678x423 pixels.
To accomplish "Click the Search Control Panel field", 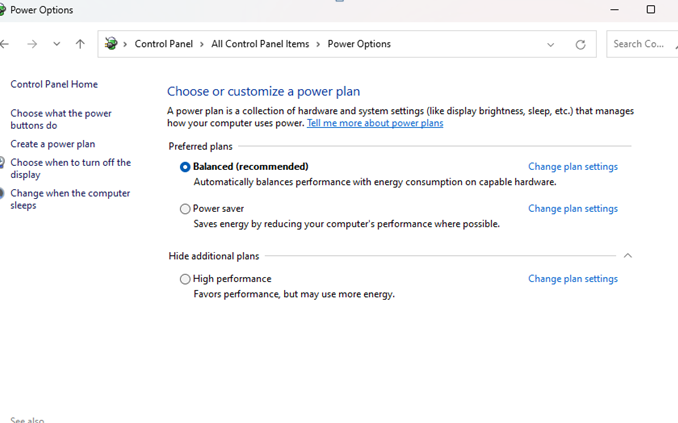I will pyautogui.click(x=640, y=44).
